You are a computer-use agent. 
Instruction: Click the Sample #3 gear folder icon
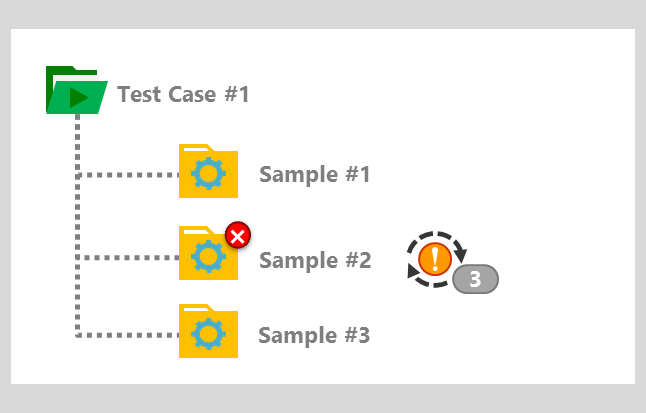tap(208, 331)
